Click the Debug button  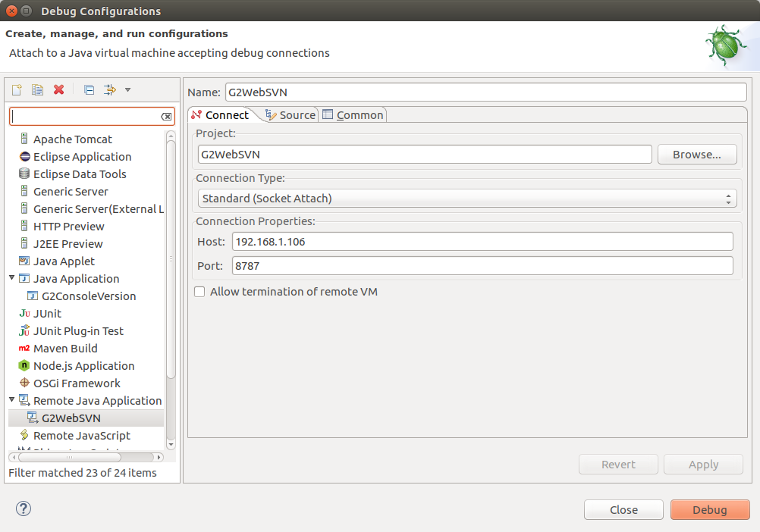[710, 510]
